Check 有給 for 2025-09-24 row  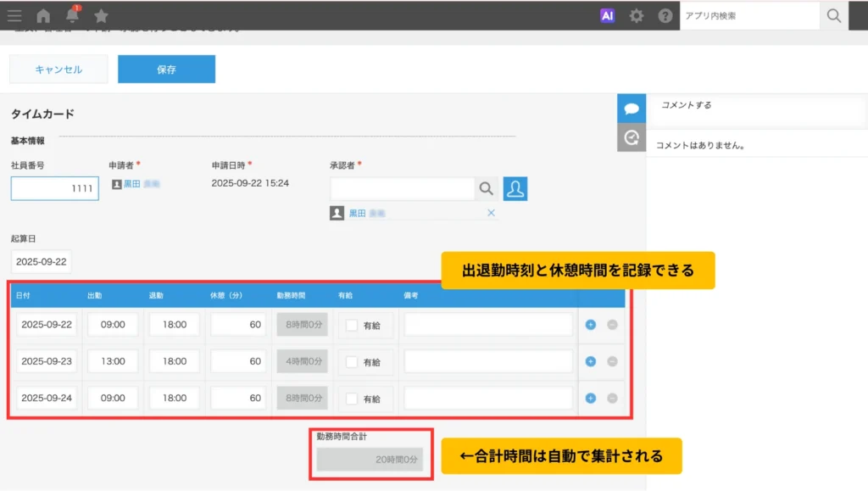(351, 399)
